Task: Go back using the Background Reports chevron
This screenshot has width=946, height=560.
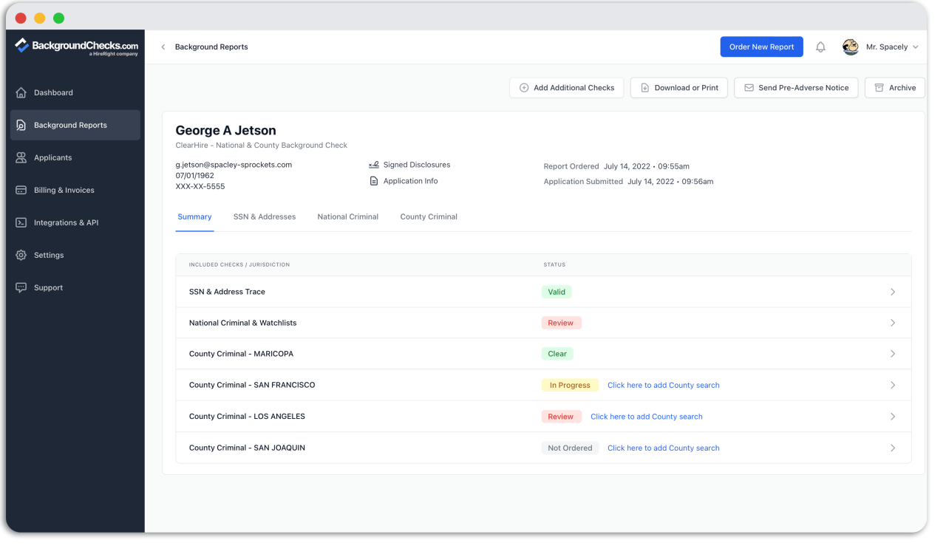Action: click(163, 47)
